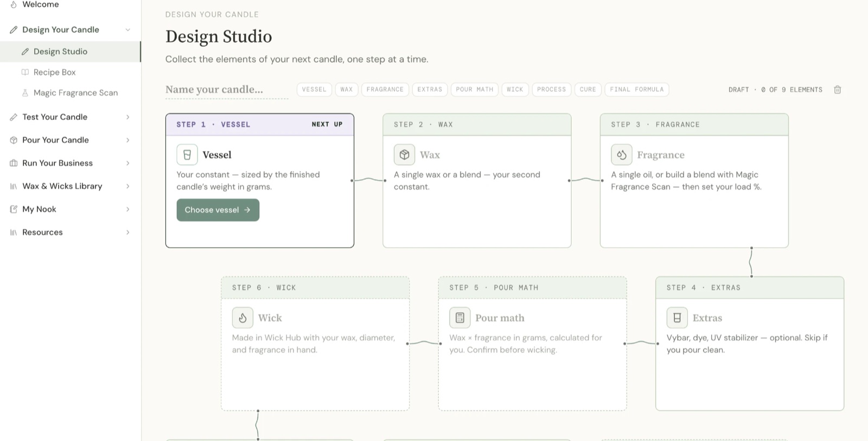Viewport: 868px width, 441px height.
Task: Click the pencil icon beside Design Your Candle
Action: (x=14, y=30)
